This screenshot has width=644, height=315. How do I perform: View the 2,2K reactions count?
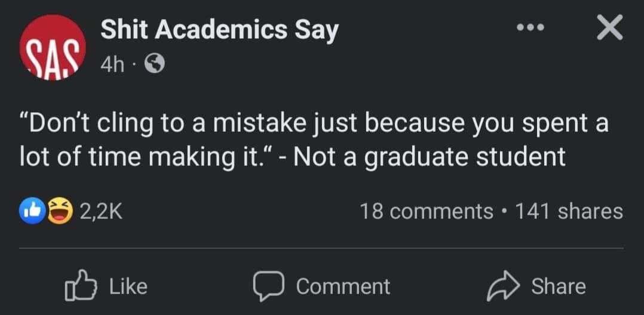[x=102, y=211]
